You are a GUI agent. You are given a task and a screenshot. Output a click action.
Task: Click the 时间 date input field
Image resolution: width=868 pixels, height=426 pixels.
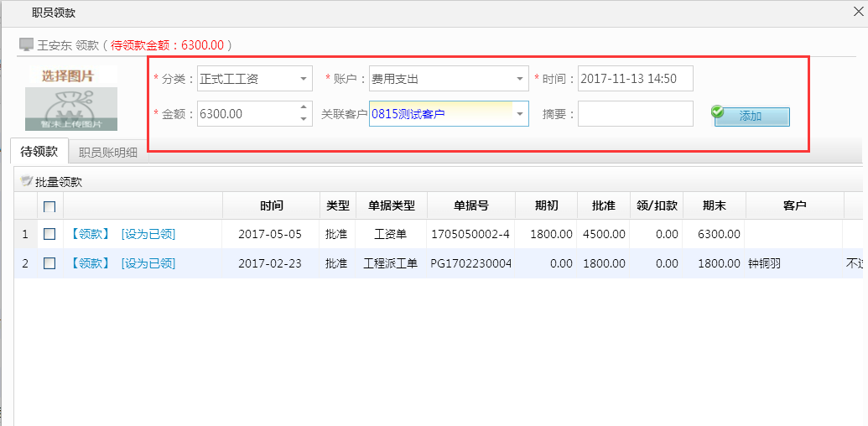click(x=635, y=80)
